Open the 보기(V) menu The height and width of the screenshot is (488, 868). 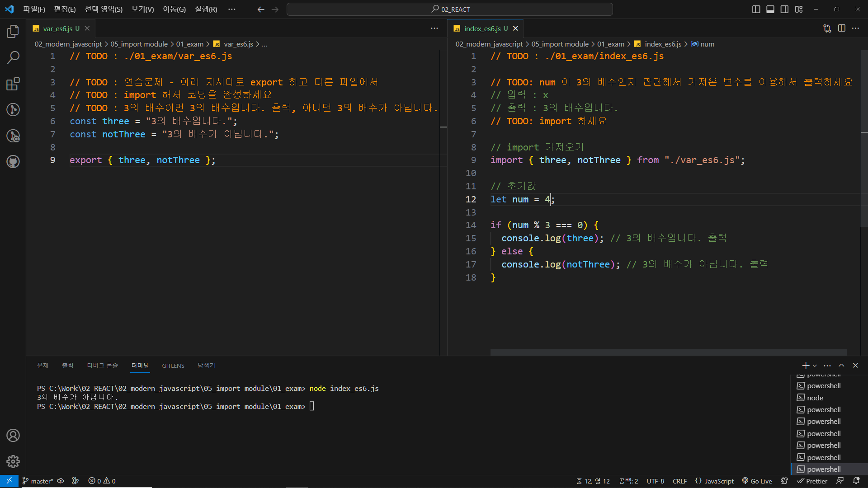[x=142, y=9]
